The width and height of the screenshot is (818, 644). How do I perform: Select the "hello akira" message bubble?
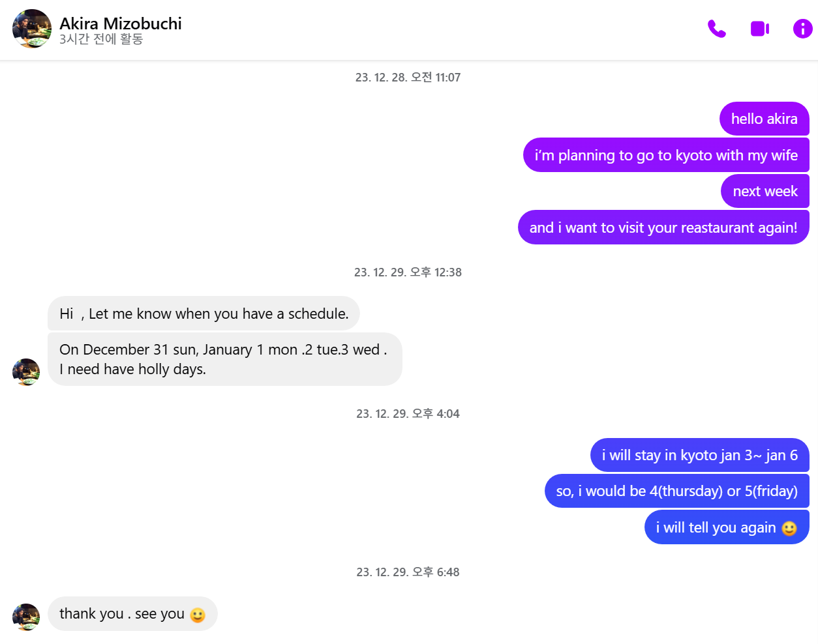tap(764, 119)
